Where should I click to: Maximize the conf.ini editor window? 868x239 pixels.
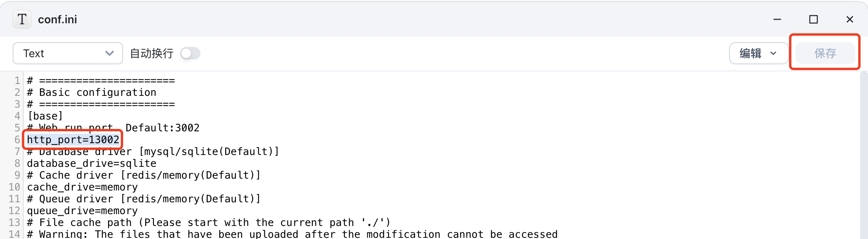(814, 19)
